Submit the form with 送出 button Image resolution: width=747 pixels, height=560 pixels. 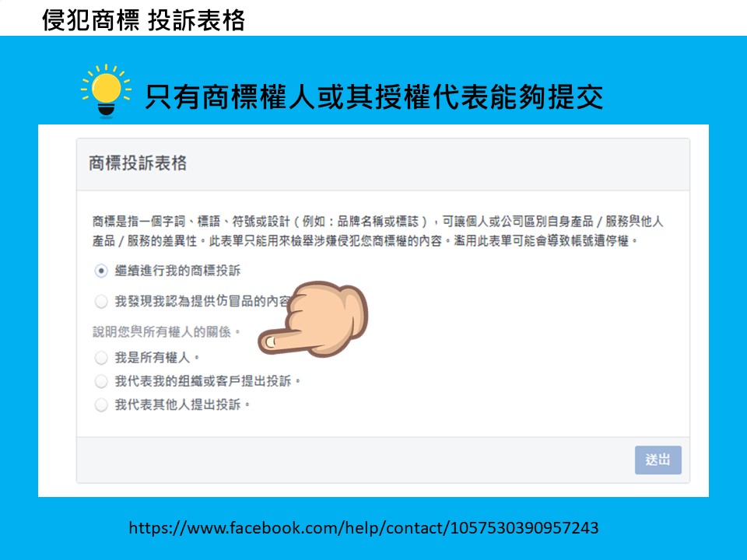(658, 460)
